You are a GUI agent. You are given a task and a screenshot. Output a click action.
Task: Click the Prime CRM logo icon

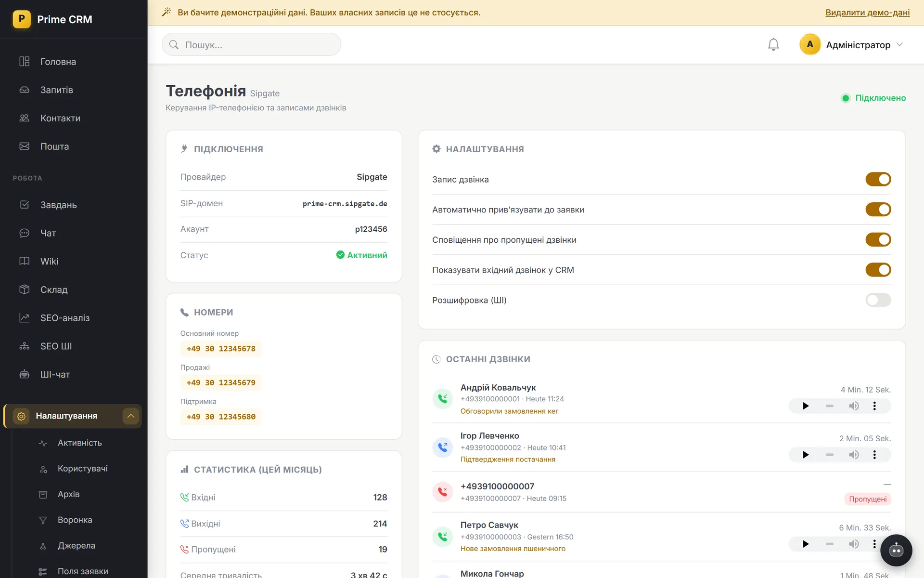(22, 19)
